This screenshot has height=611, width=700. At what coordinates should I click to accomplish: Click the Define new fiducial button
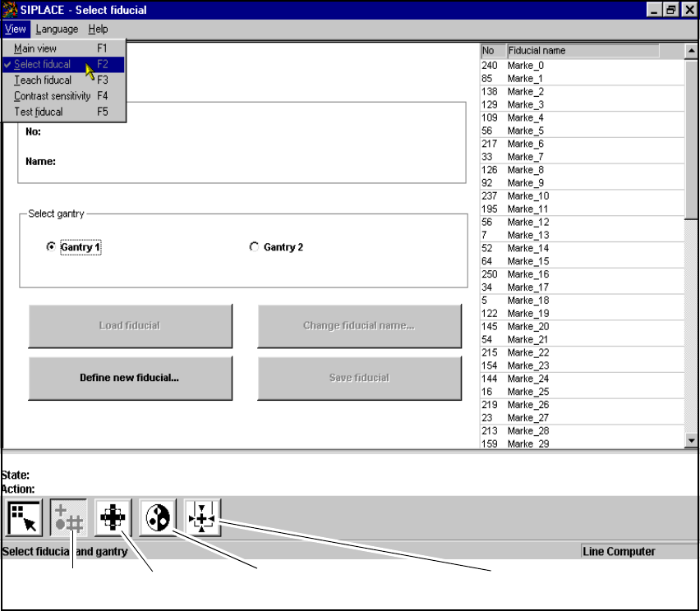[130, 378]
